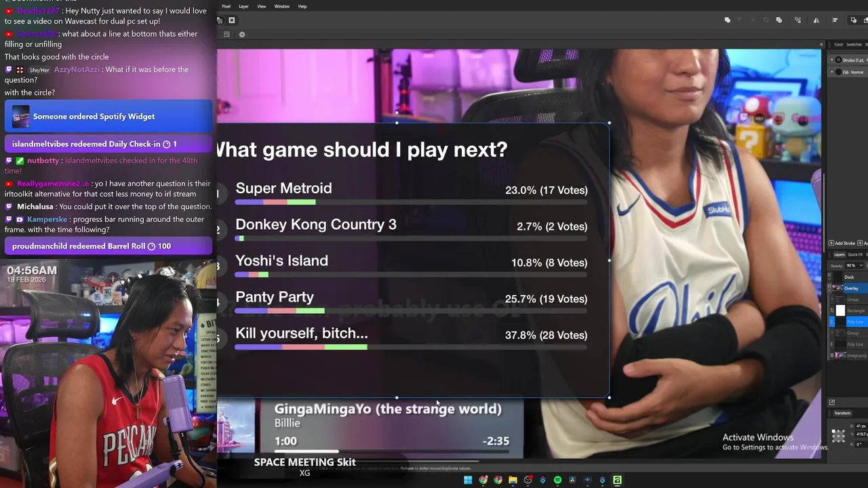The height and width of the screenshot is (488, 868).
Task: Click the Add Stroke button
Action: (x=842, y=243)
